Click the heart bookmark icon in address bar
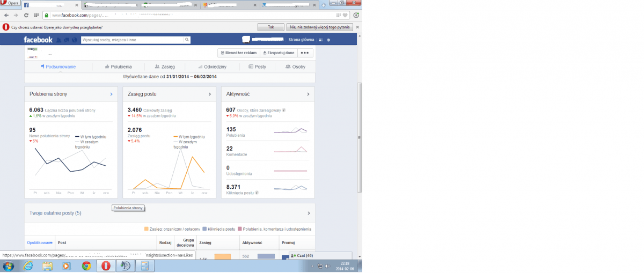Image resolution: width=644 pixels, height=273 pixels. click(345, 15)
